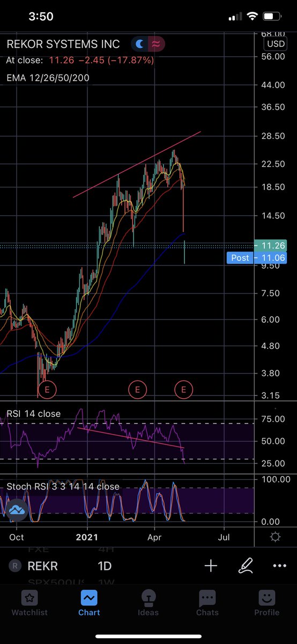Switch to the Ideas tab
Viewport: 297px width, 644px height.
[x=148, y=603]
